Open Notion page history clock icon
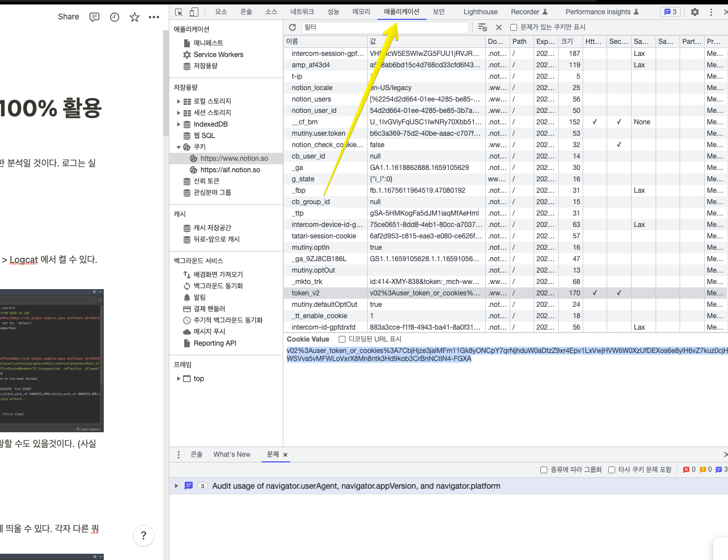728x560 pixels. click(115, 17)
